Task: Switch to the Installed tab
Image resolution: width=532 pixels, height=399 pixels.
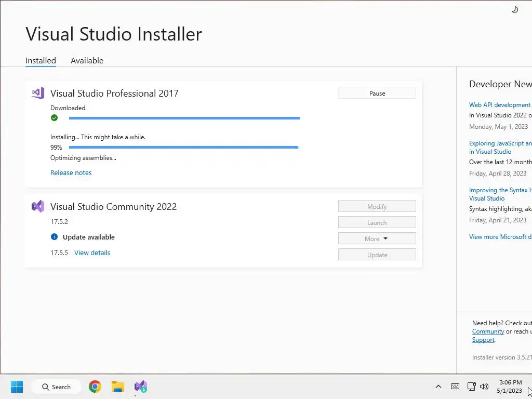Action: coord(41,60)
